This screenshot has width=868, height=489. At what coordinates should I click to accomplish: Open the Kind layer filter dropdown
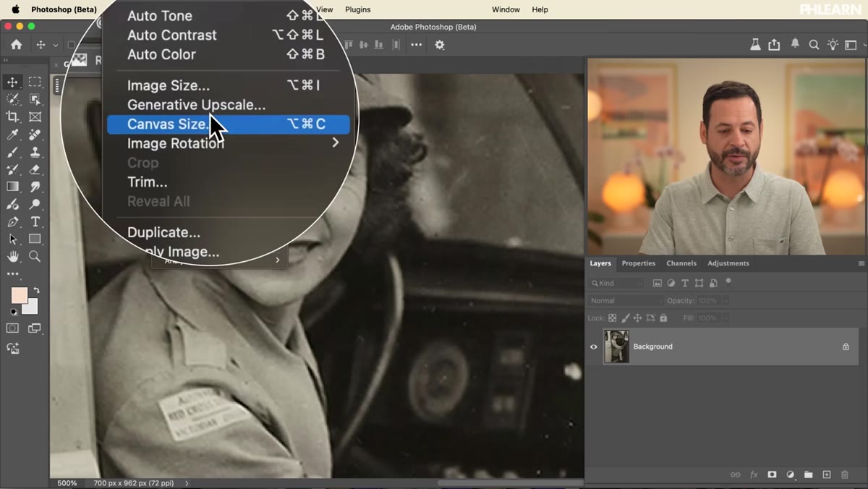coord(617,284)
